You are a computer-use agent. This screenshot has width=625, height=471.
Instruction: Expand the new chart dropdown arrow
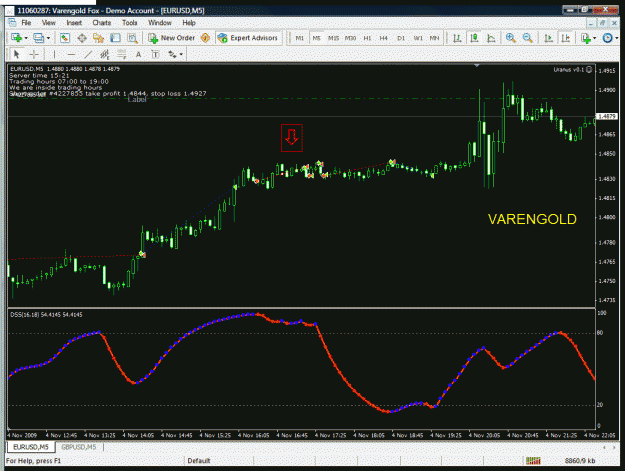[26, 38]
